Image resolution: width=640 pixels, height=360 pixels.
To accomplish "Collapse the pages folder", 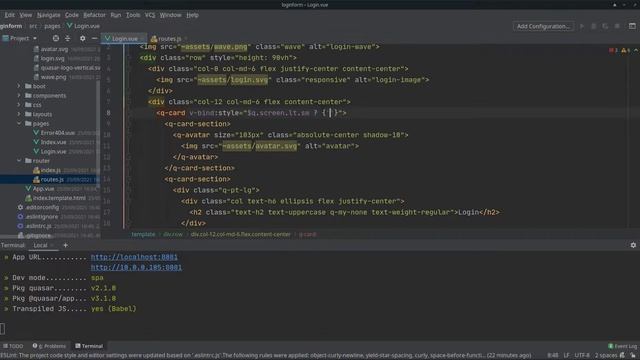I will click(x=19, y=123).
